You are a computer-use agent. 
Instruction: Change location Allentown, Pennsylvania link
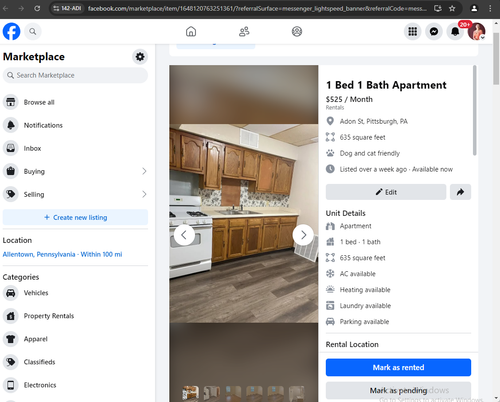62,254
